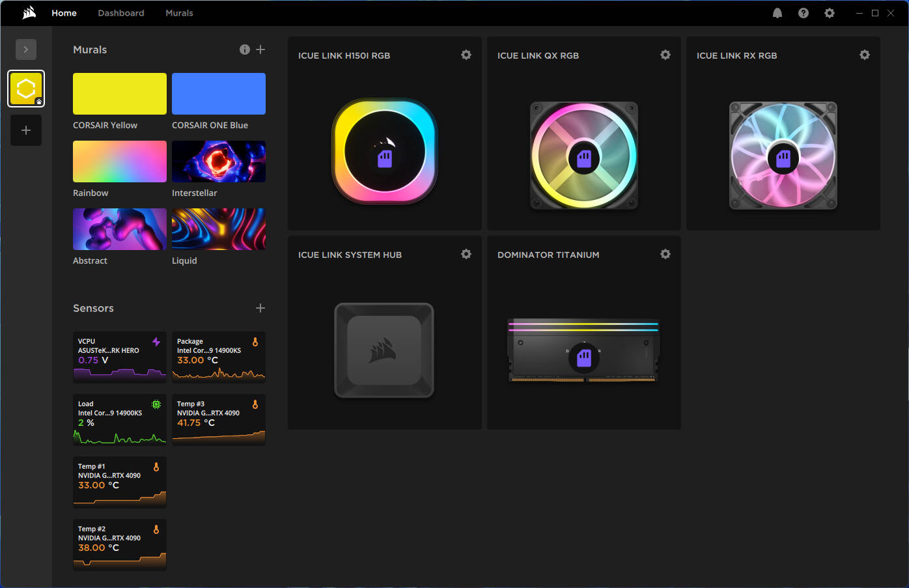Open the Temp #1 RTX 4090 sensor tile

(120, 483)
